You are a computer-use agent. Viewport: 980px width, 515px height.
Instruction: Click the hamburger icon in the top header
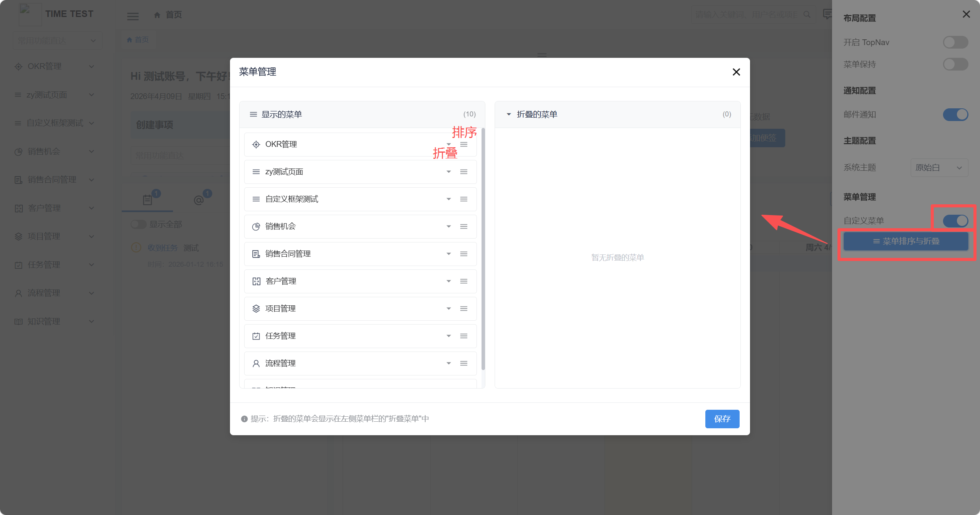(133, 16)
